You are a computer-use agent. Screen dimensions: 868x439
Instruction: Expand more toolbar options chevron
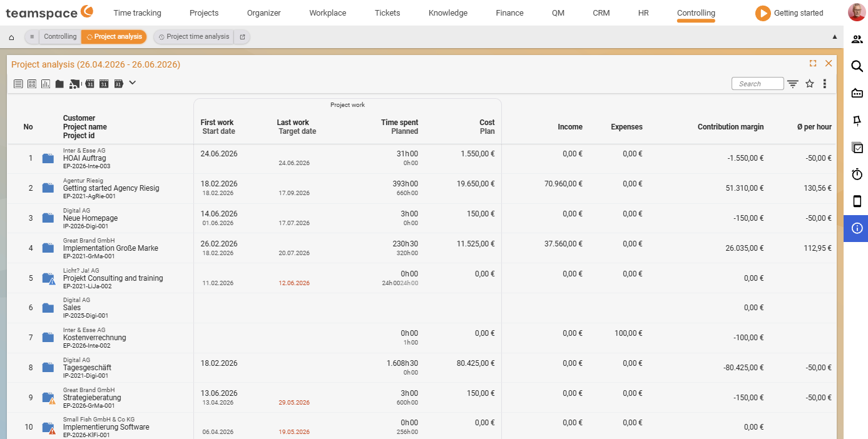(x=133, y=83)
